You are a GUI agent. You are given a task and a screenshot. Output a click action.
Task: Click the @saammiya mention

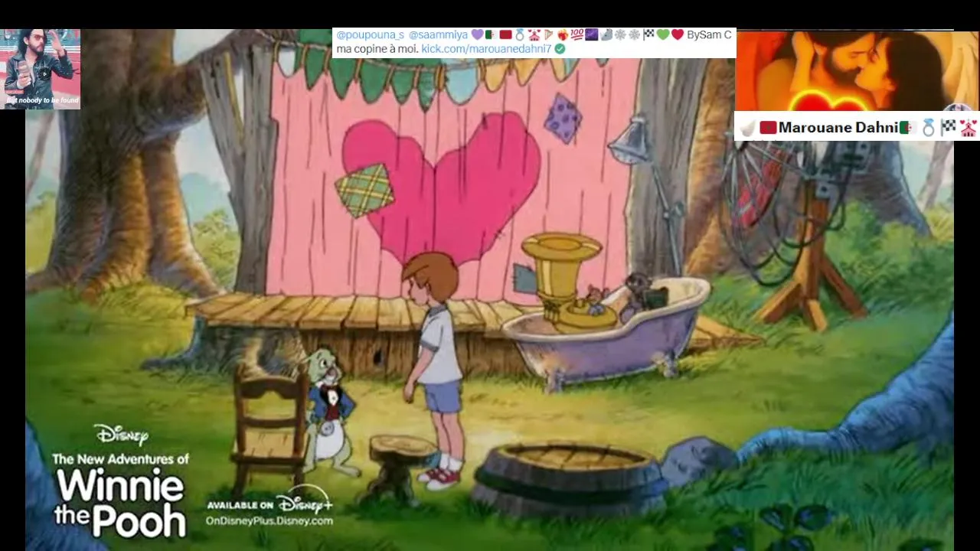(x=438, y=35)
